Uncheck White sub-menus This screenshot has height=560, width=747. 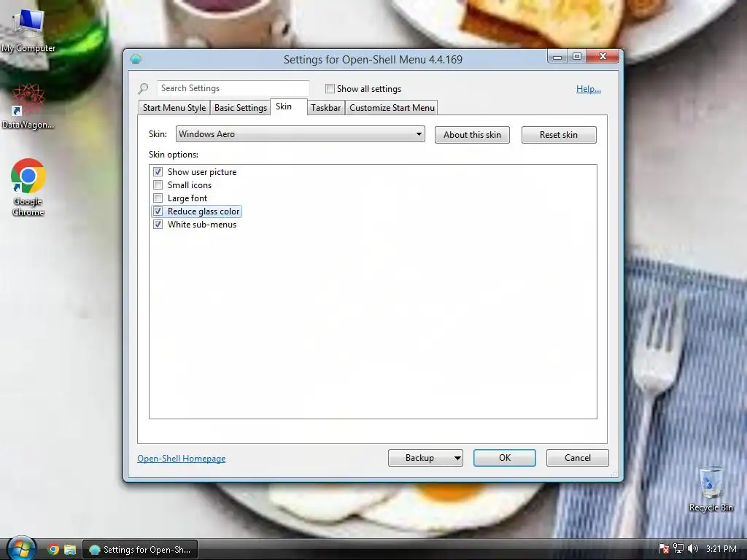pyautogui.click(x=158, y=225)
